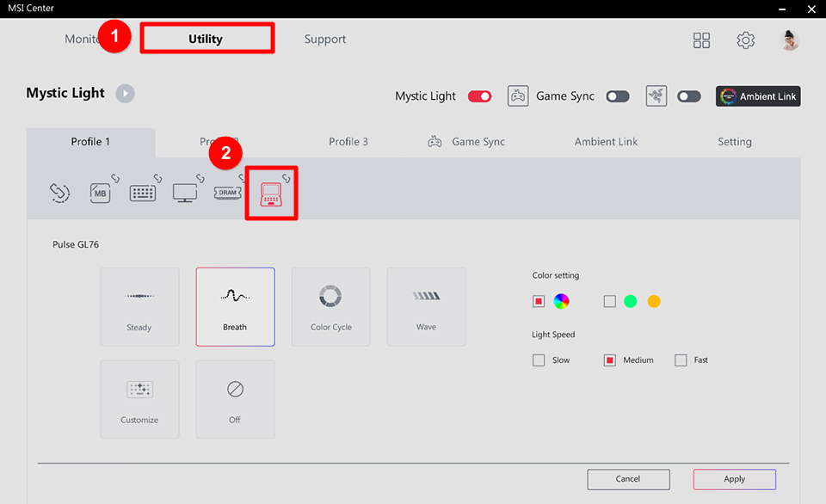This screenshot has height=504, width=826.
Task: Choose the Wave lighting effect
Action: 427,307
